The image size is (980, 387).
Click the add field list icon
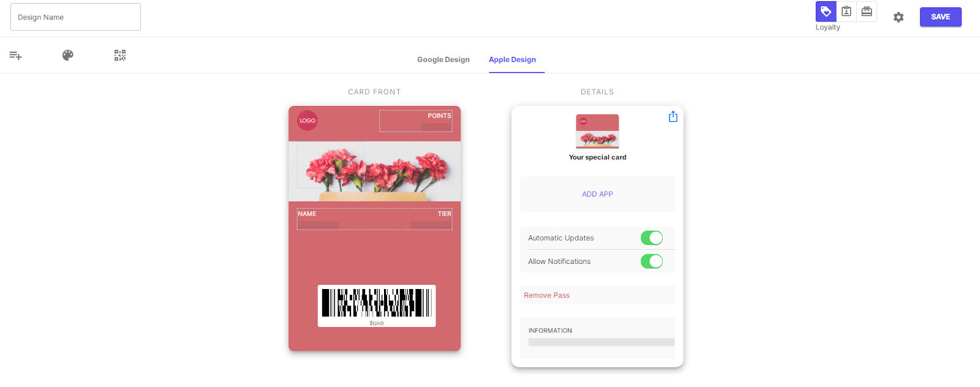pyautogui.click(x=16, y=56)
